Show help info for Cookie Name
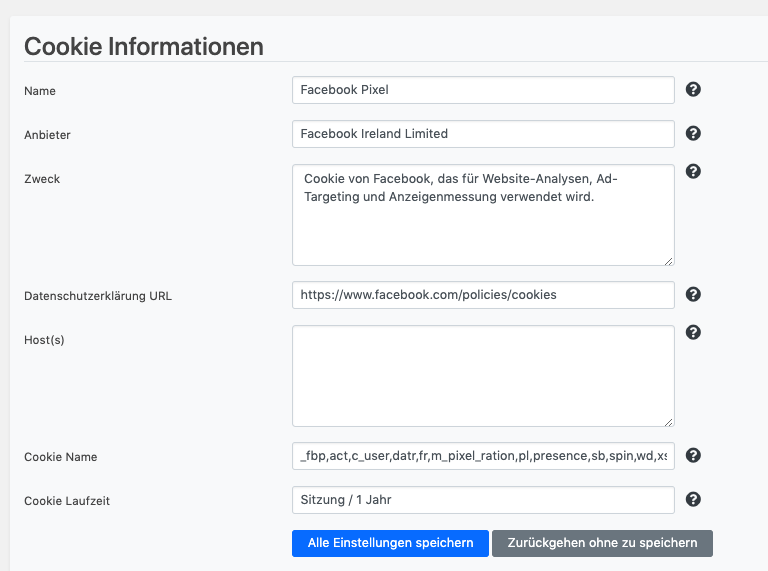Viewport: 768px width, 571px height. click(693, 456)
